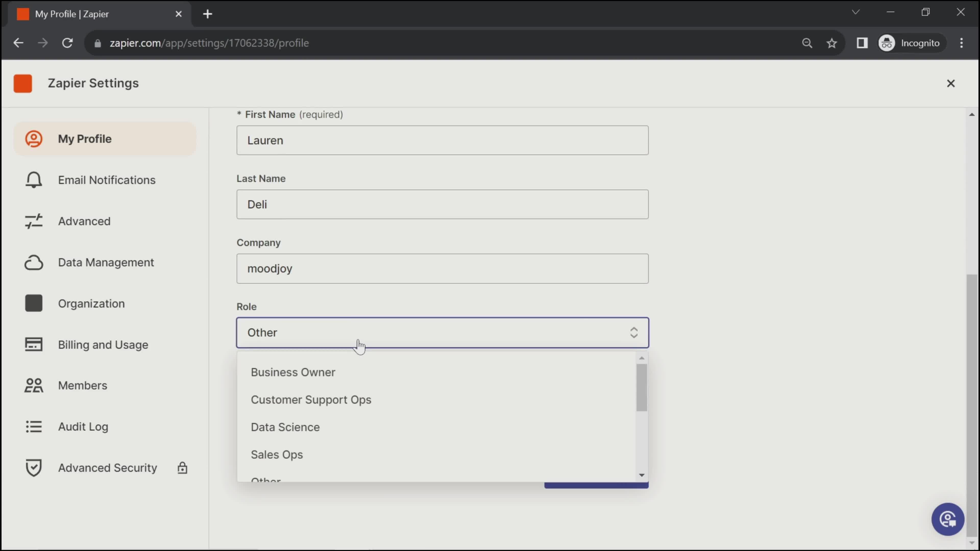The image size is (980, 551).
Task: Click the Zapier Settings title text
Action: pyautogui.click(x=93, y=83)
